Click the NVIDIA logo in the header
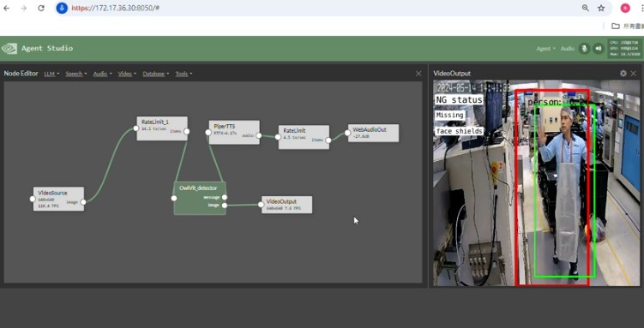 pos(9,48)
